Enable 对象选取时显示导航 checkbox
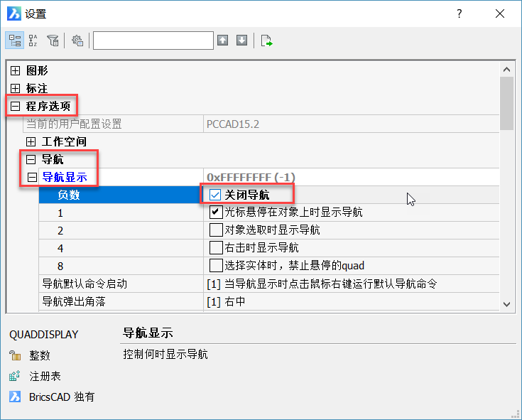Image resolution: width=522 pixels, height=420 pixels. pos(217,230)
